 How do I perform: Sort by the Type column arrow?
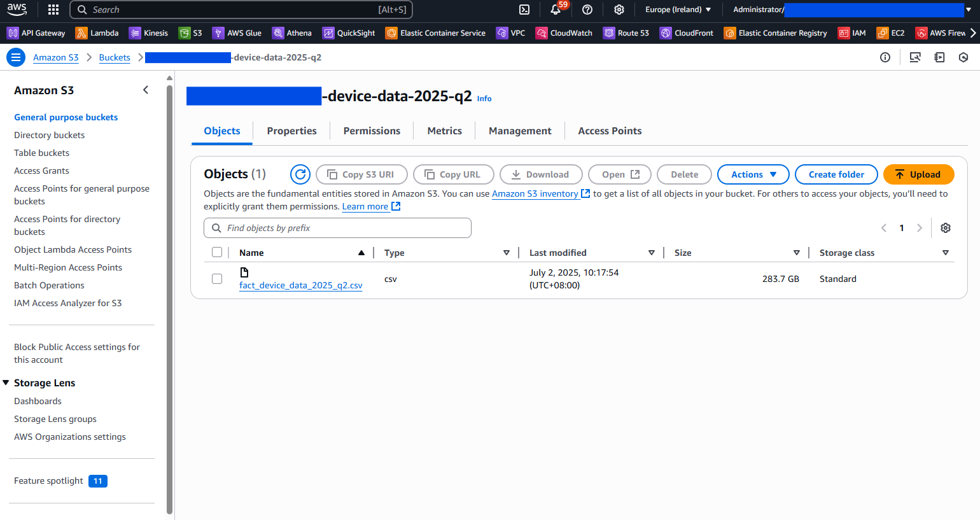coord(507,253)
